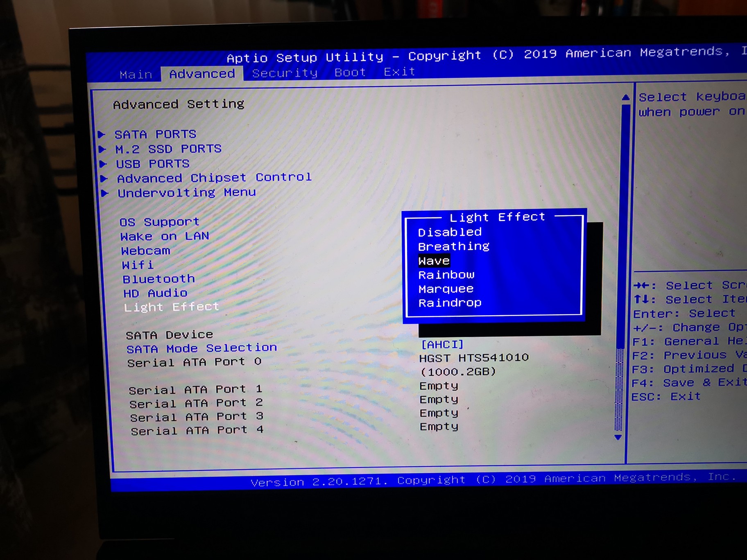Select the OS Support setting
747x560 pixels.
tap(159, 222)
